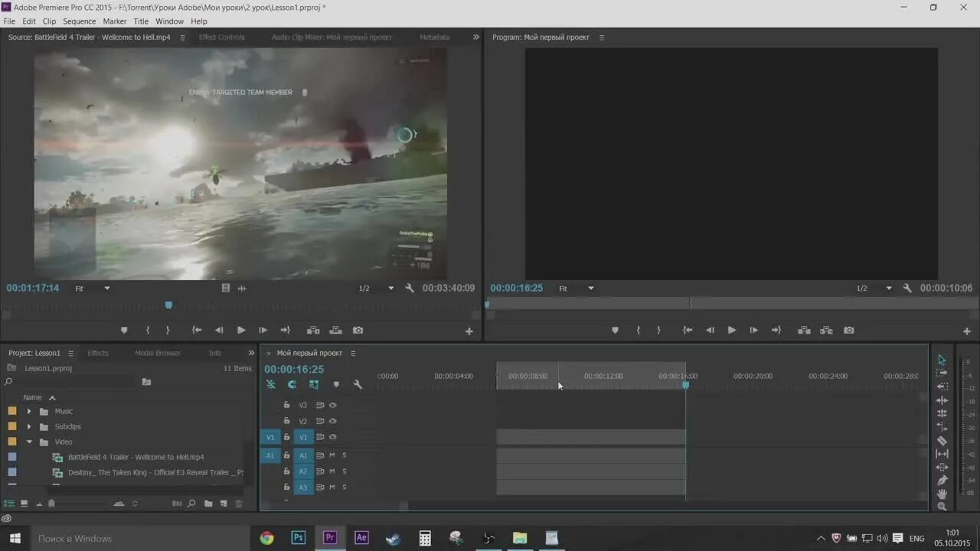980x551 pixels.
Task: Select BattleField 4 Trailer clip in Project
Action: click(x=136, y=457)
